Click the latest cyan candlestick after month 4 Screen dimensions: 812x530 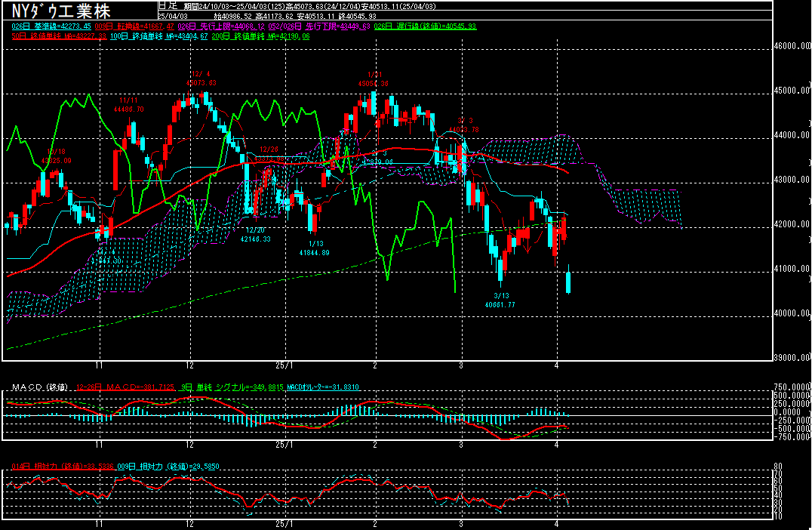tap(568, 280)
